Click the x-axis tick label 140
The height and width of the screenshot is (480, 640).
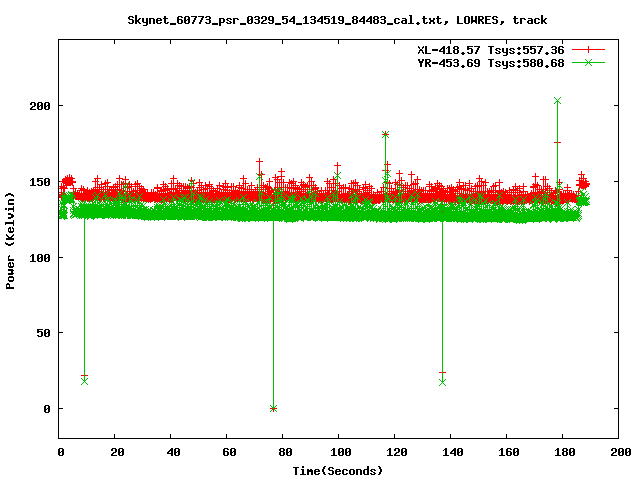click(453, 452)
